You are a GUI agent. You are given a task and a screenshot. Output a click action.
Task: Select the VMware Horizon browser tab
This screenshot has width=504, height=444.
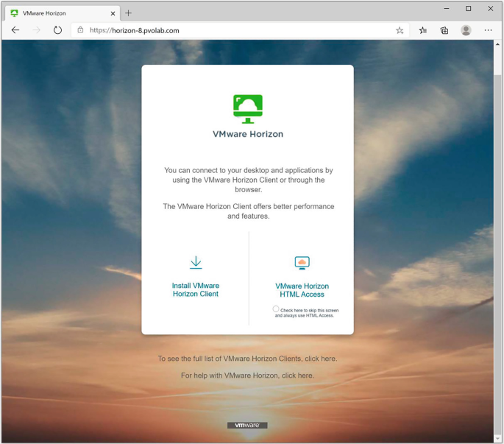point(59,13)
